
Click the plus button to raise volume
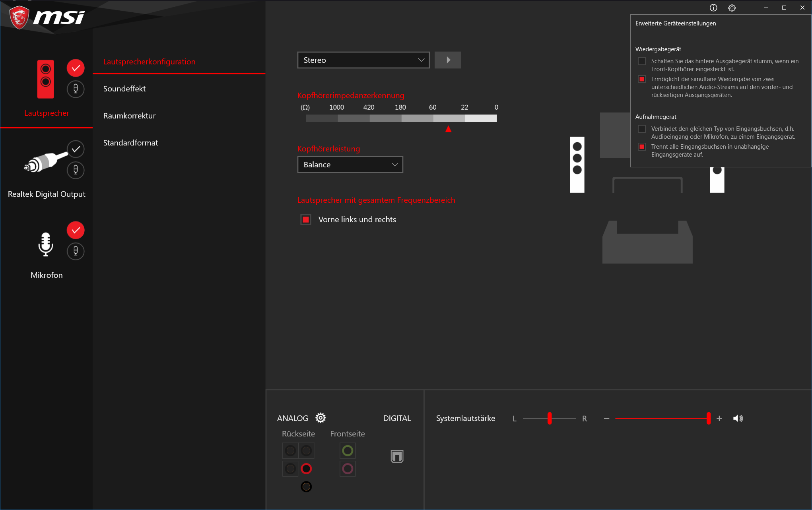point(719,418)
